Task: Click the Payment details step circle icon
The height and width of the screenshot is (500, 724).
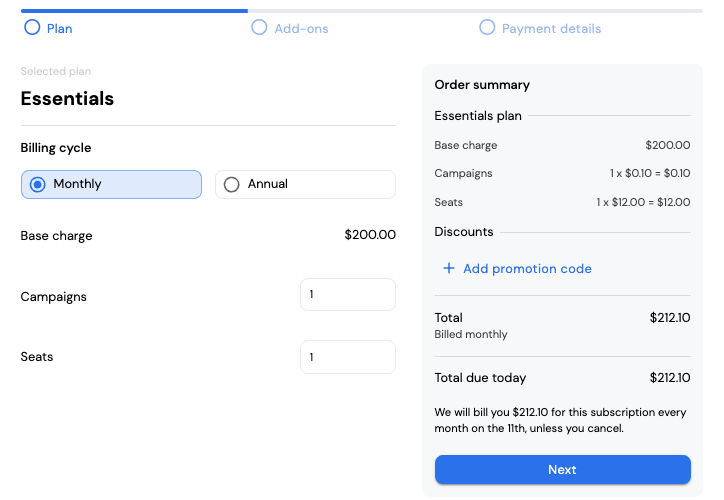Action: click(x=487, y=28)
